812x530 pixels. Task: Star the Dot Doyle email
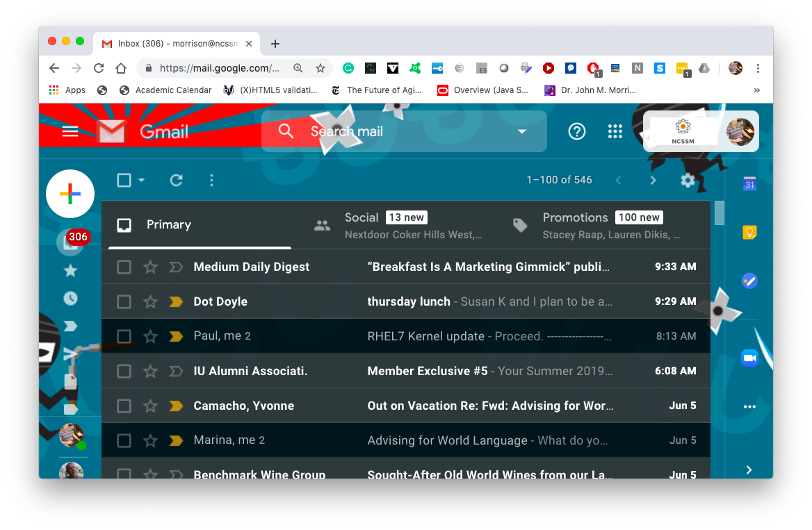[x=150, y=301]
